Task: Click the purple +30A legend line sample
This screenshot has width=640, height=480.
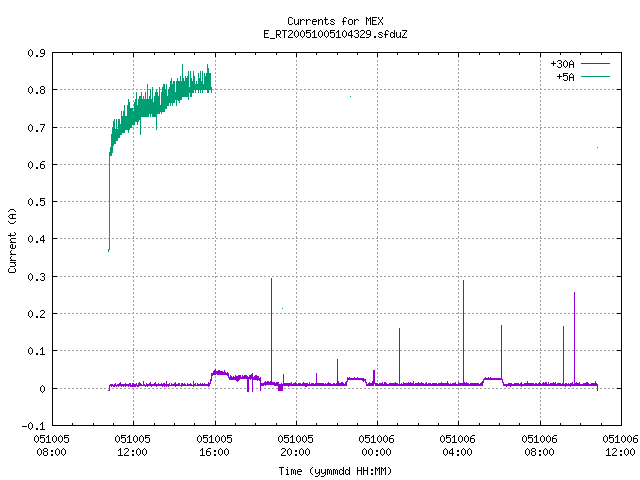Action: [x=595, y=64]
